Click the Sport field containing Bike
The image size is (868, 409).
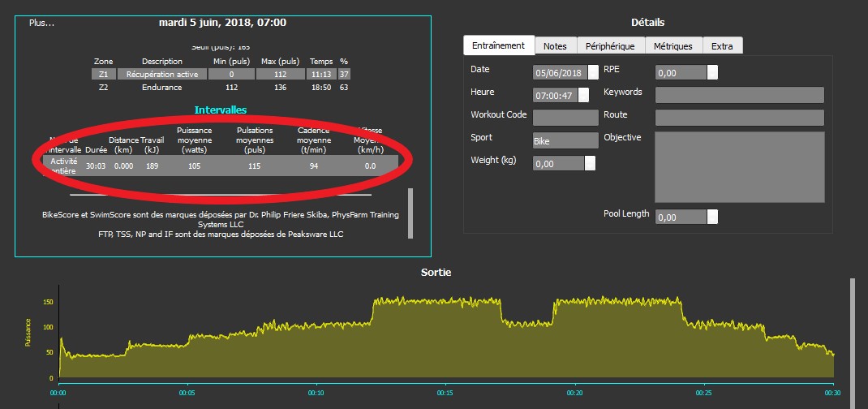565,140
